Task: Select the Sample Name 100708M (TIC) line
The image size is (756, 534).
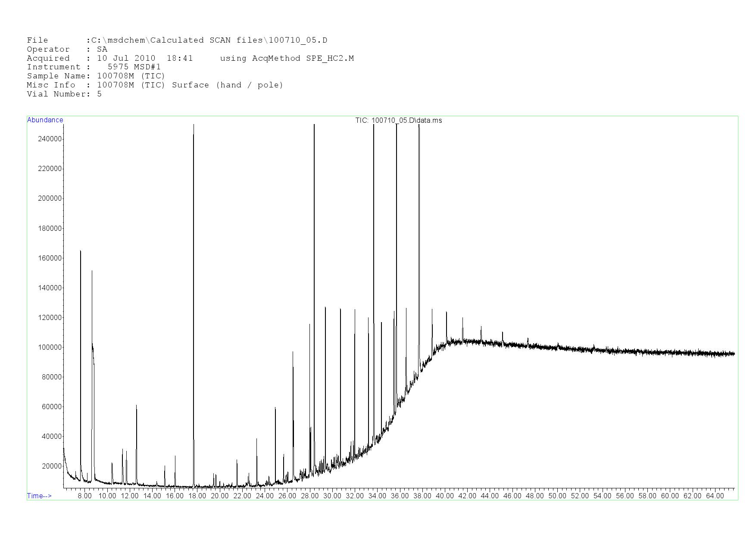Action: tap(96, 76)
